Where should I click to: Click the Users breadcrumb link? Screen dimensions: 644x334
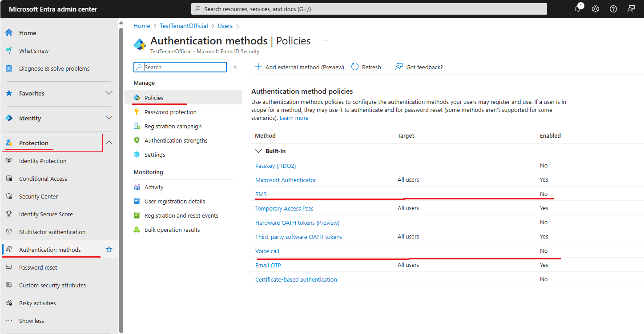pyautogui.click(x=225, y=26)
